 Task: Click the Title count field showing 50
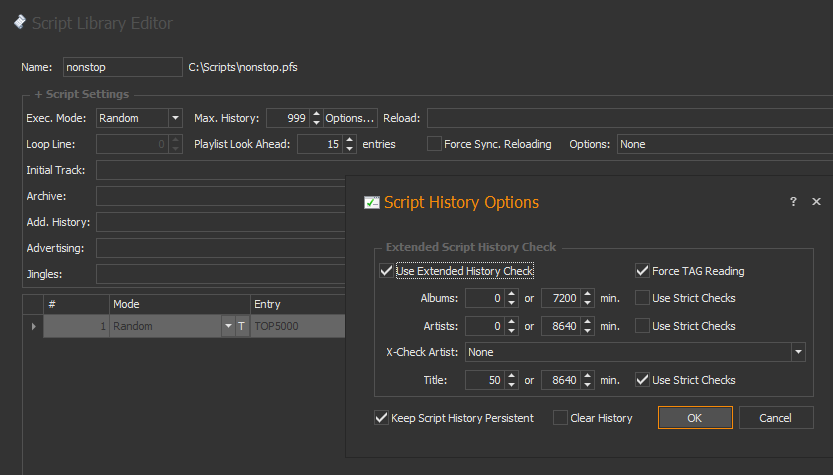pos(485,380)
